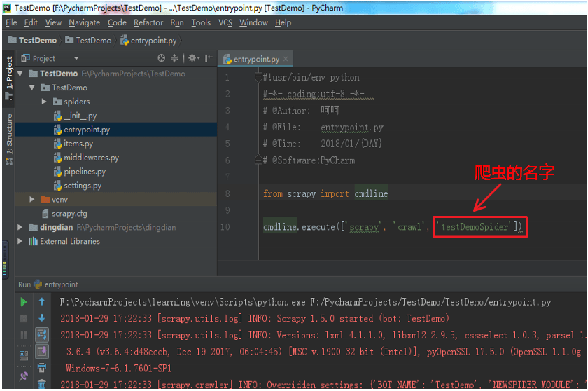The image size is (588, 391).
Task: Toggle soft-wrap in Run console
Action: click(41, 335)
